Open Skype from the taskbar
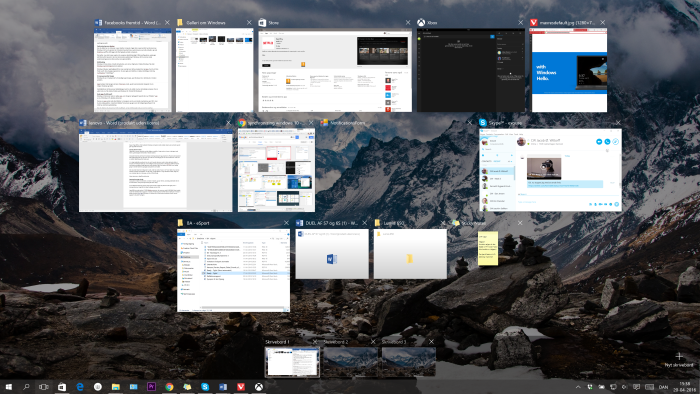This screenshot has height=394, width=700. 205,387
